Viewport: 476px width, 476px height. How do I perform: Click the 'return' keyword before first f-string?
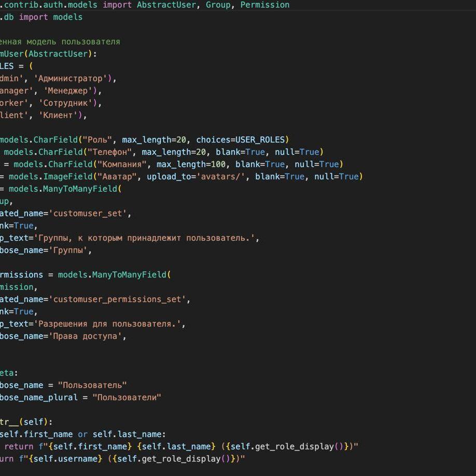point(19,446)
